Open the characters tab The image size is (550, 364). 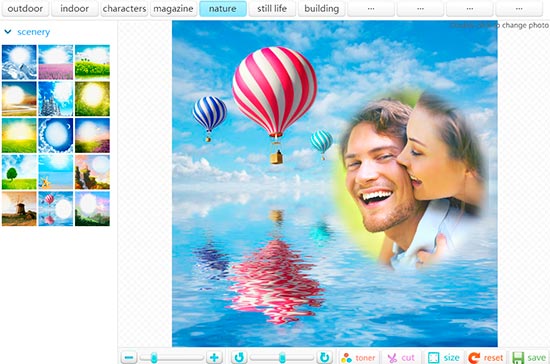(124, 8)
